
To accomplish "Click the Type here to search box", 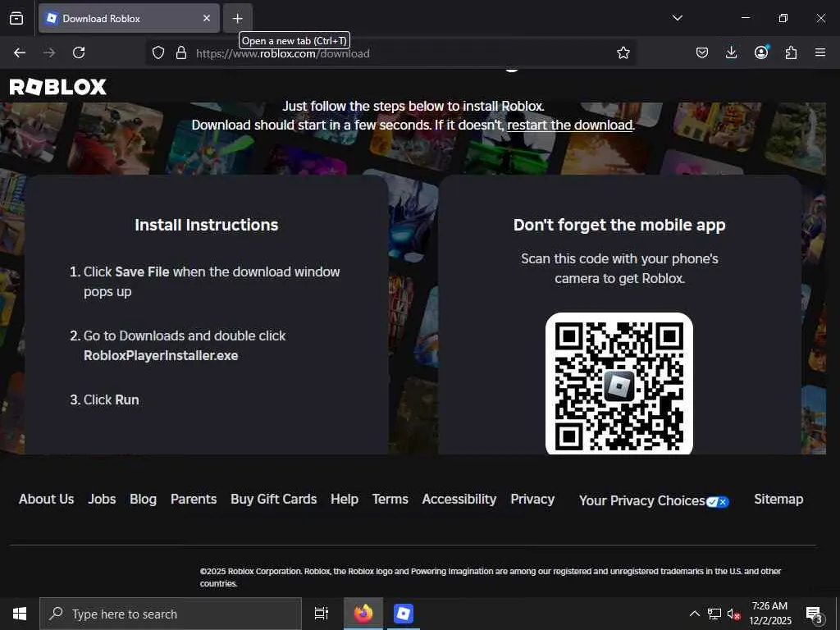I will click(171, 614).
